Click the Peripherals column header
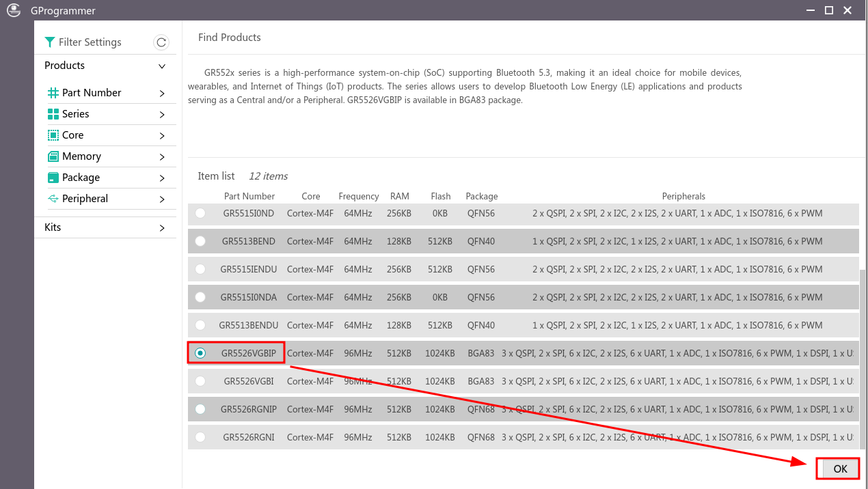The height and width of the screenshot is (489, 868). coord(683,196)
